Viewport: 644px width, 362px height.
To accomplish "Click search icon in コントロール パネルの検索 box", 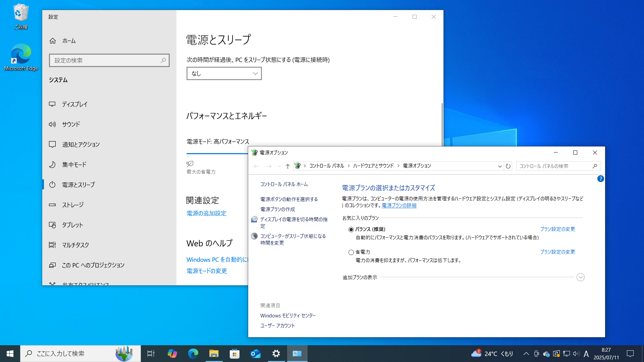I will pyautogui.click(x=595, y=166).
